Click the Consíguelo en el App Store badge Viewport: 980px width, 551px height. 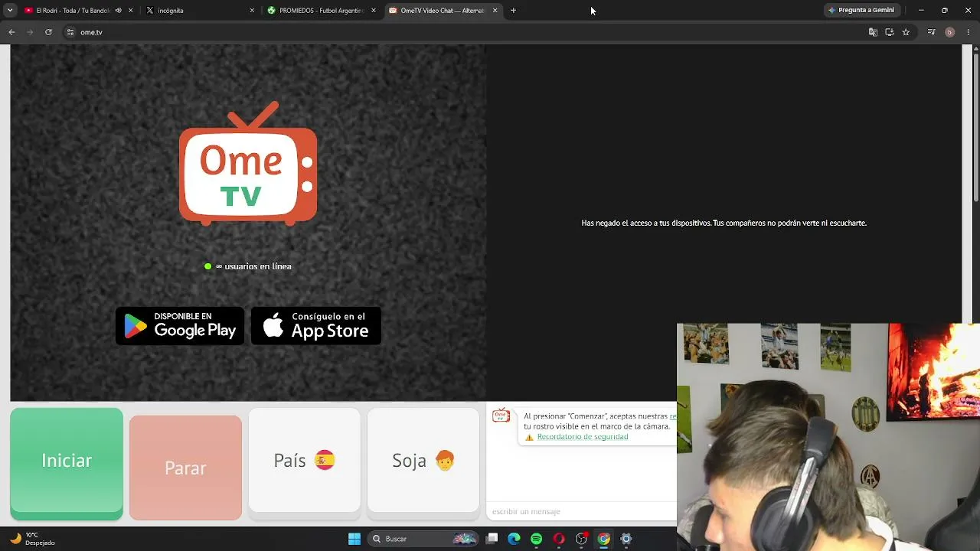tap(316, 326)
